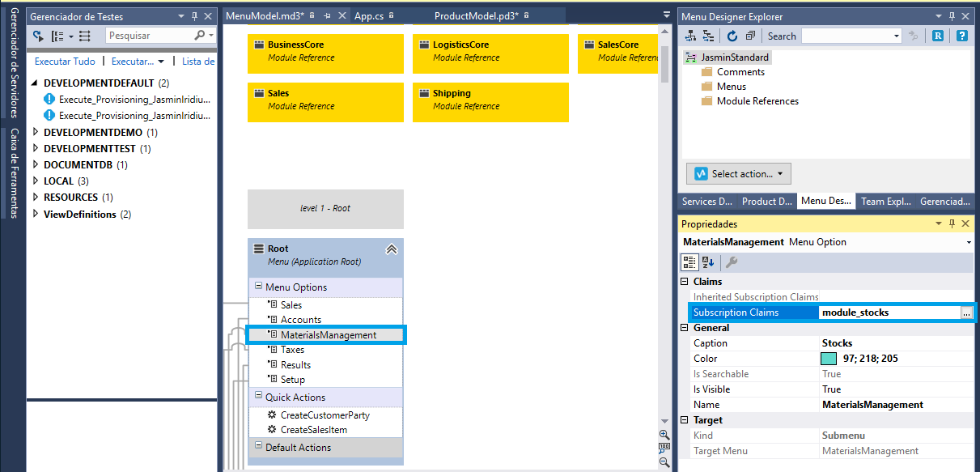Sort properties alphabetically with the A-Z icon

(x=708, y=262)
